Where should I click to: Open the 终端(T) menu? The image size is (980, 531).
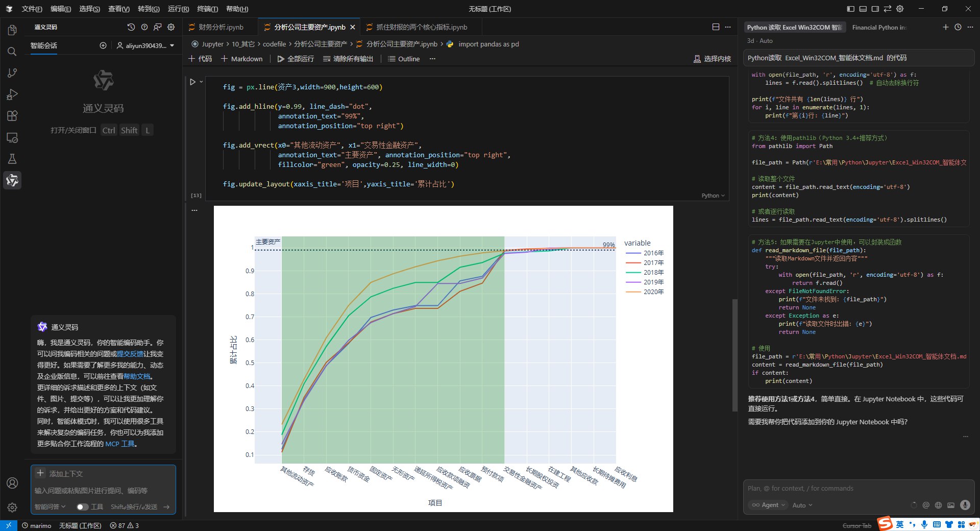tap(207, 9)
